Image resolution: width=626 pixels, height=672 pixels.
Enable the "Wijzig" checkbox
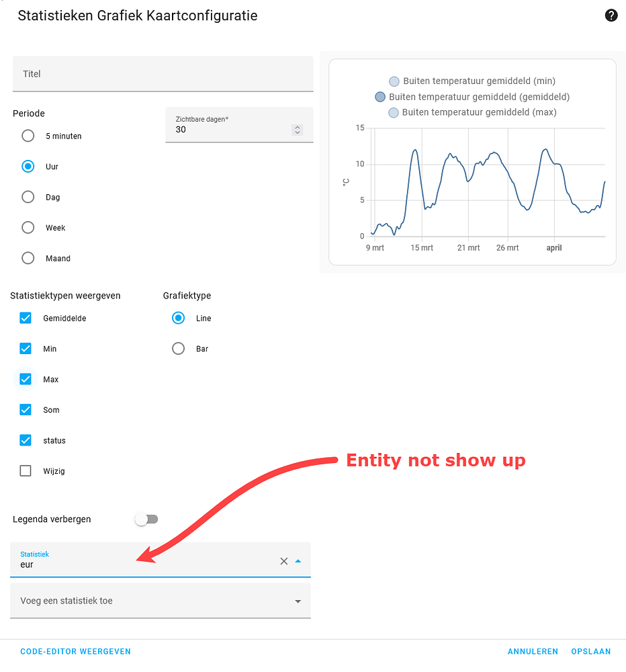coord(26,470)
